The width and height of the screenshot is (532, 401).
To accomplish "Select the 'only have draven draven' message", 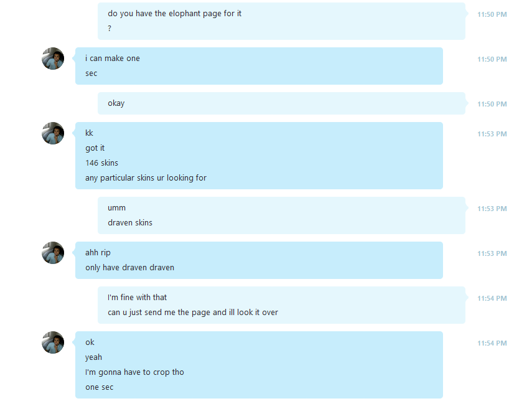I will tap(129, 268).
